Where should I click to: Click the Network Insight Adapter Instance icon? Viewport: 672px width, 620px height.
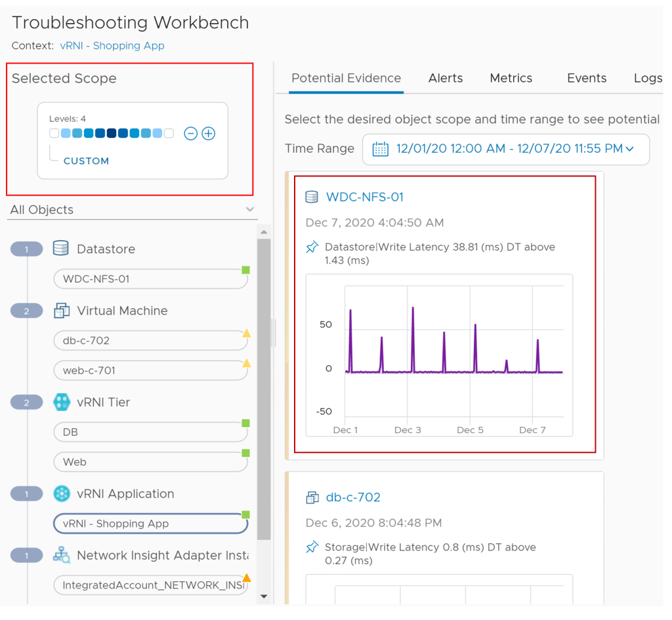point(61,556)
